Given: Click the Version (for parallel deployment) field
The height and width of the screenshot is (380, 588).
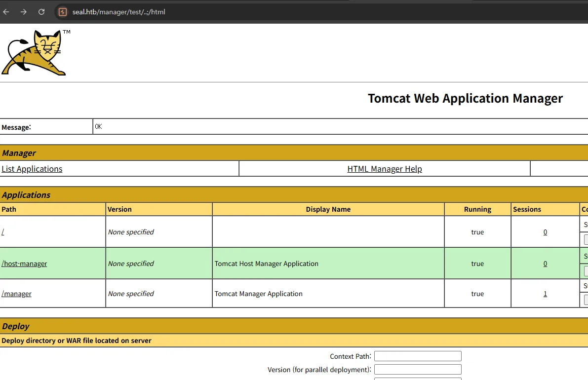Looking at the screenshot, I should point(418,370).
